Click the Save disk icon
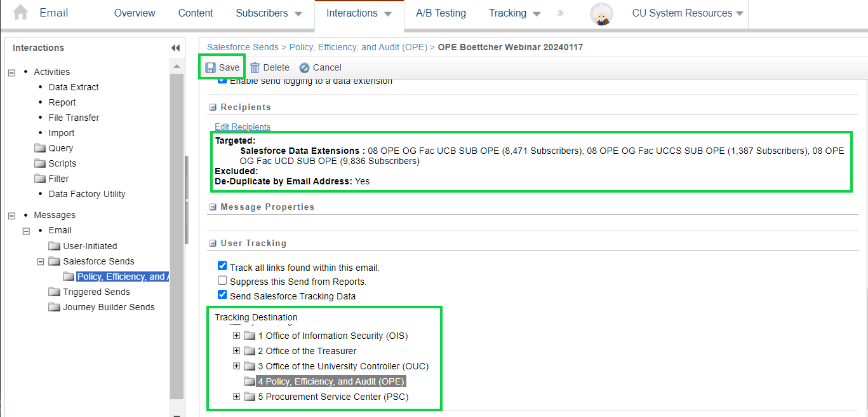Image resolution: width=868 pixels, height=417 pixels. [x=210, y=67]
